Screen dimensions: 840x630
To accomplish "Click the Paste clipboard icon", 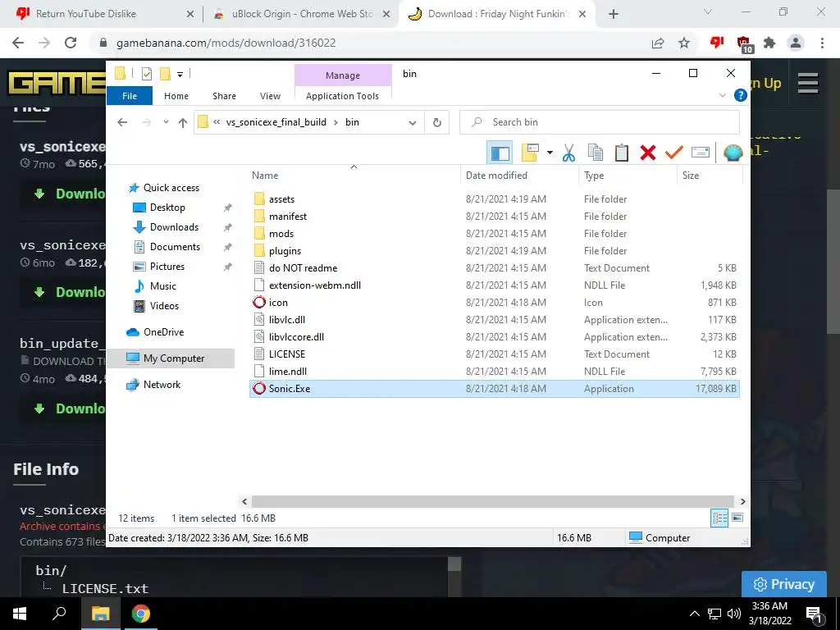I will point(622,153).
